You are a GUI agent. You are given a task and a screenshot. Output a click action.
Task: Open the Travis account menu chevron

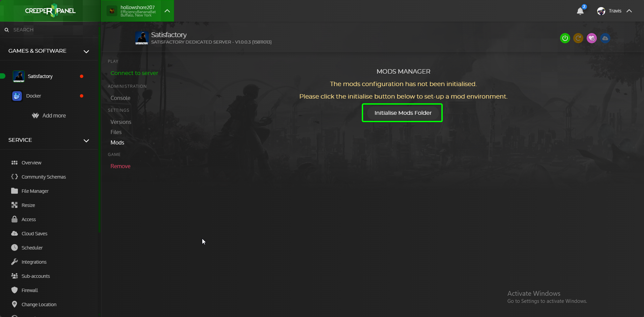(629, 11)
